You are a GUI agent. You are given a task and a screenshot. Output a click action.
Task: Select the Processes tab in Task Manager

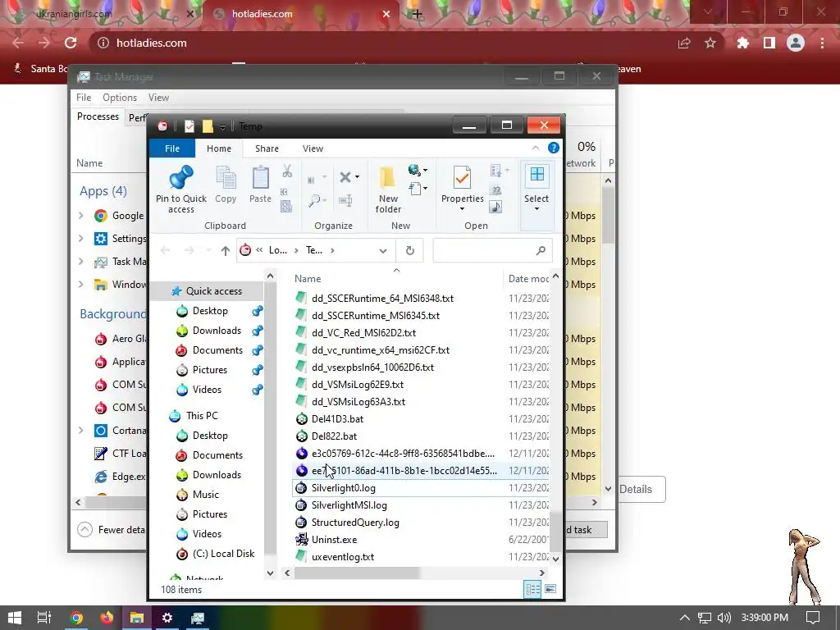click(98, 116)
